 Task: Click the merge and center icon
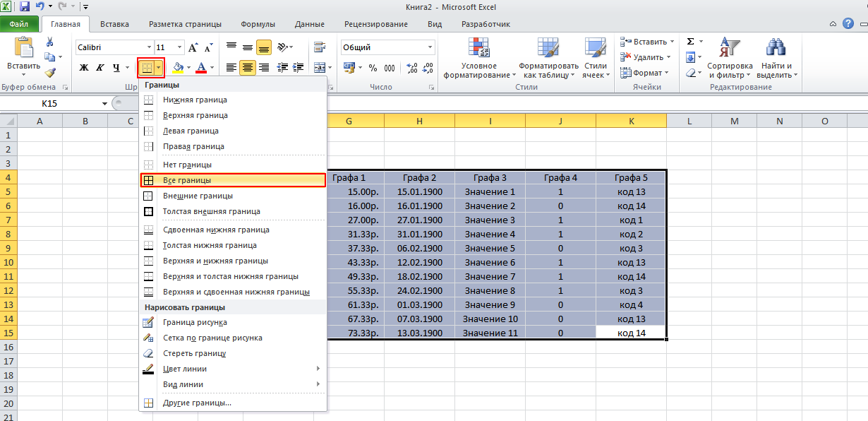(318, 68)
